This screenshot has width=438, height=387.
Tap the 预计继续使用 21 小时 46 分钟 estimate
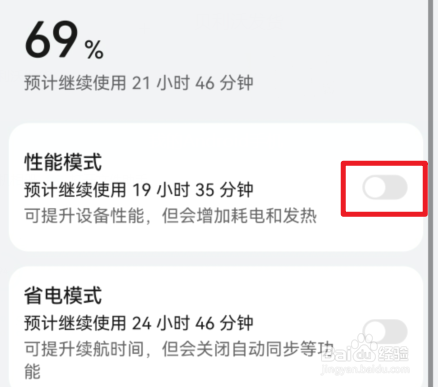pyautogui.click(x=139, y=83)
